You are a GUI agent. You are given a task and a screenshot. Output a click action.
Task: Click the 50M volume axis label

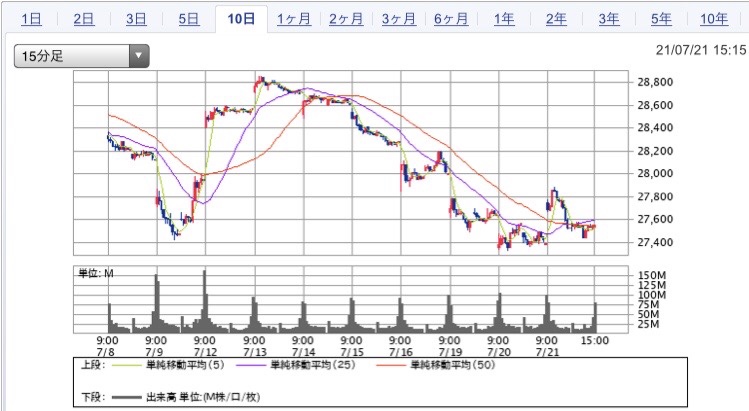click(648, 314)
